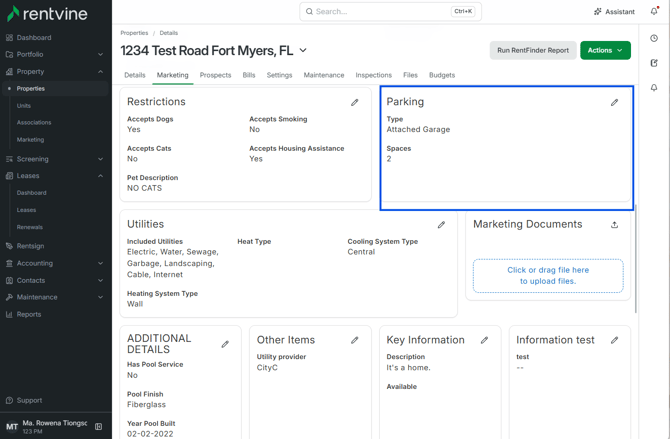Expand the Accounting menu
This screenshot has width=670, height=439.
(100, 263)
